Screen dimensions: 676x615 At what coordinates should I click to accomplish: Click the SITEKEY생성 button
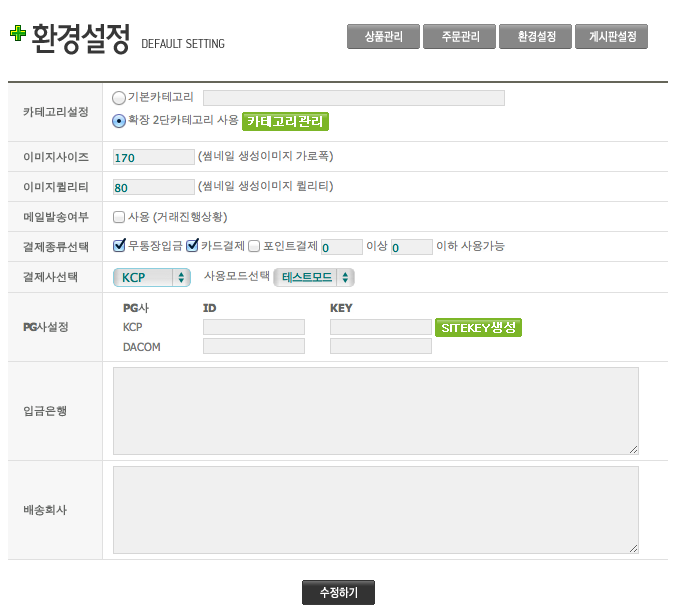click(x=478, y=327)
